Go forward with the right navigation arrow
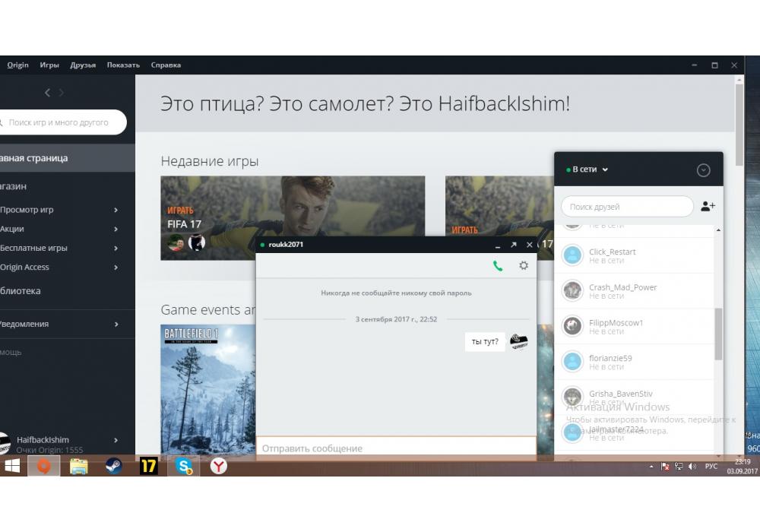This screenshot has height=532, width=760. click(x=61, y=93)
